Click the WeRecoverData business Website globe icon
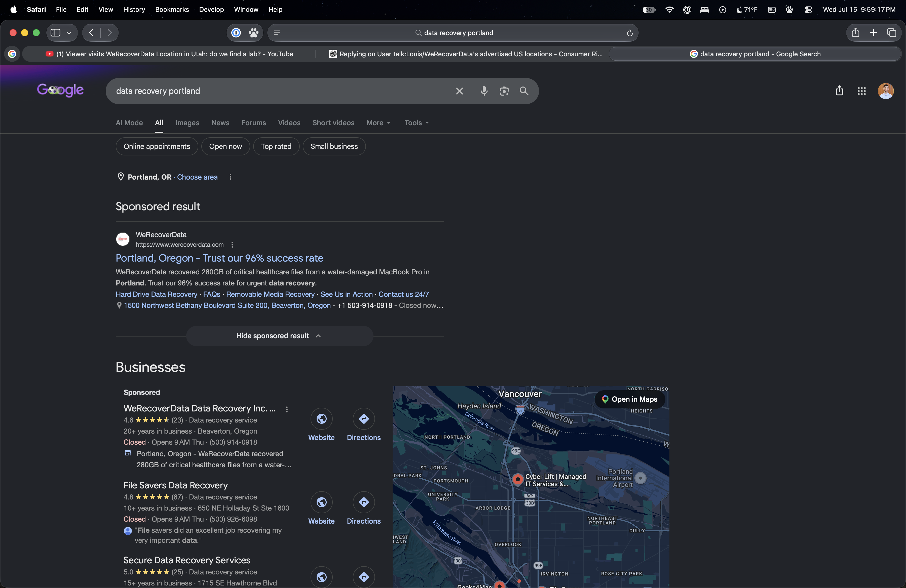The image size is (906, 588). tap(321, 419)
